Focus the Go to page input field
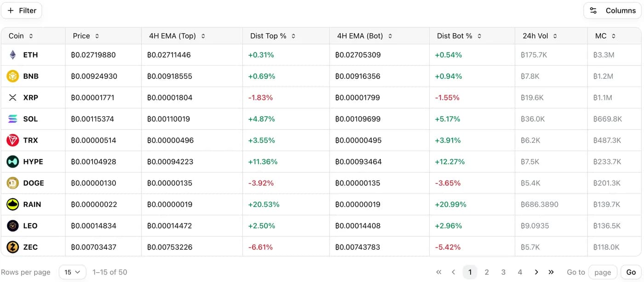The height and width of the screenshot is (282, 644). [603, 272]
